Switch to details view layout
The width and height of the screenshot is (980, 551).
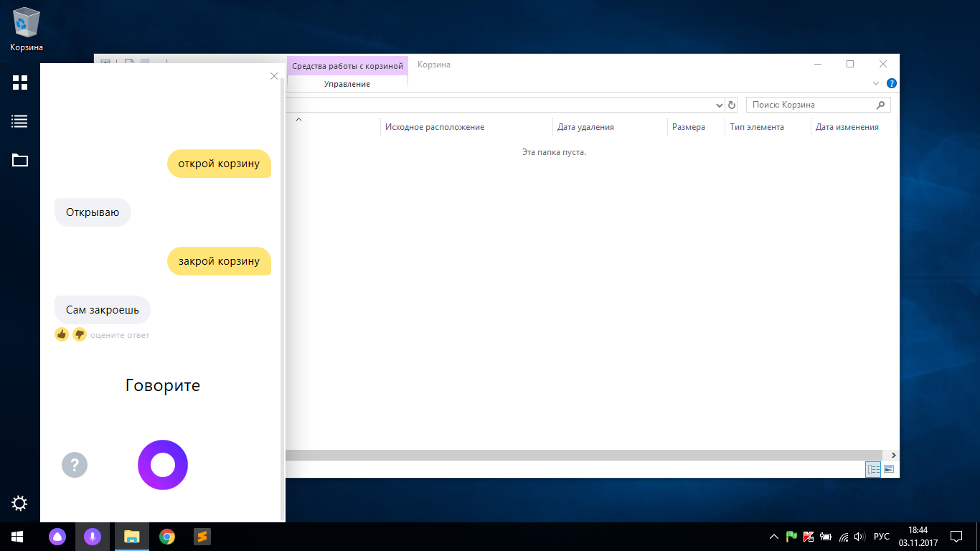pos(873,469)
